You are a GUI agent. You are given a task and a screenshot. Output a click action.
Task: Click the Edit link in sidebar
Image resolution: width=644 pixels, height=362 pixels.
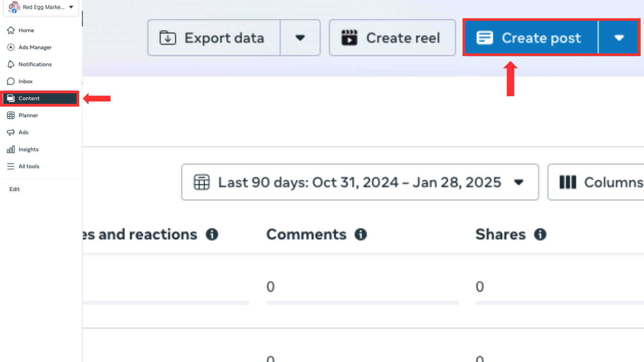[x=14, y=189]
